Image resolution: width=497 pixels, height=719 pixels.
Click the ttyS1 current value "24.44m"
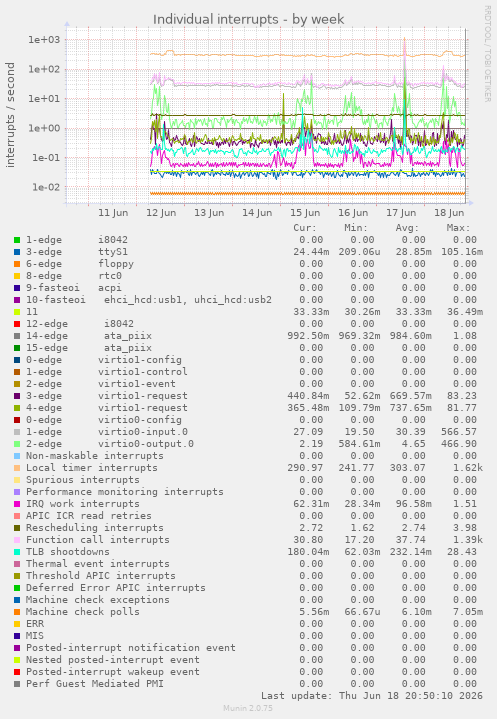311,252
